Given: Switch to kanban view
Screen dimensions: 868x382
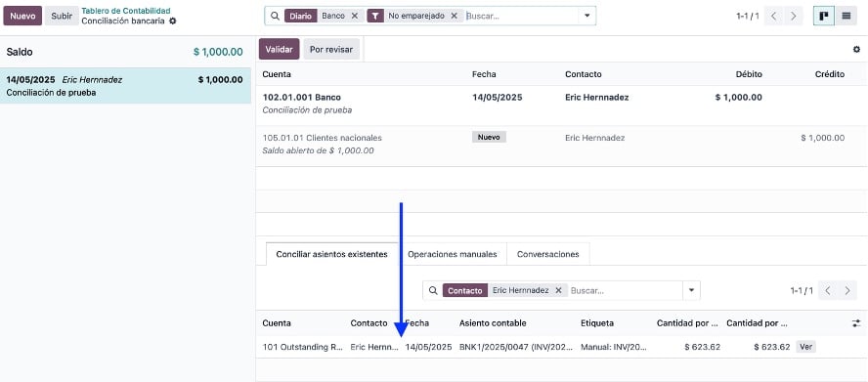Looking at the screenshot, I should point(824,16).
